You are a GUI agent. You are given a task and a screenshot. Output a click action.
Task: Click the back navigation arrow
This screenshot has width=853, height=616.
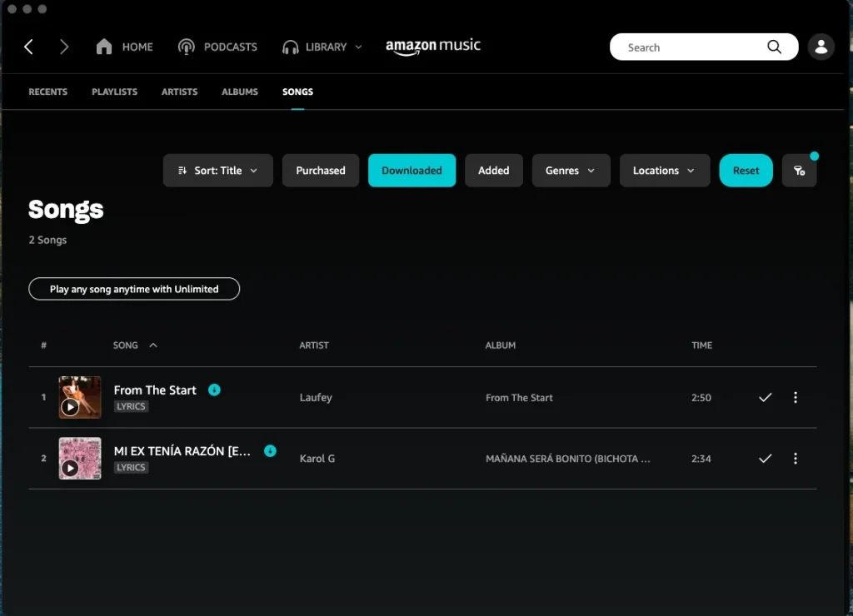(x=28, y=47)
